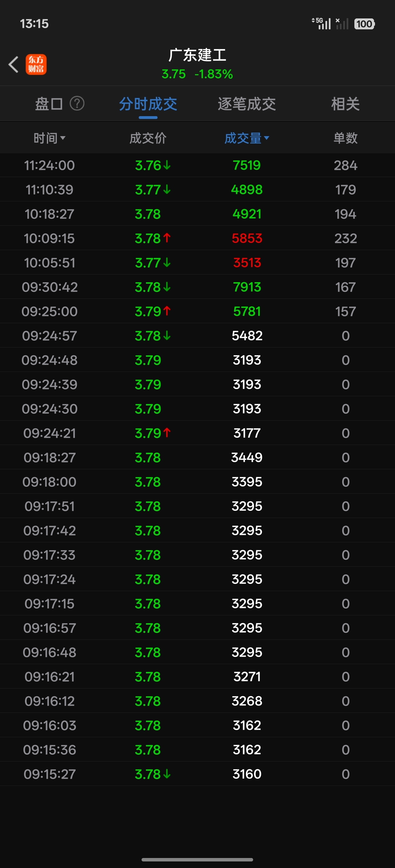Tap the 5G signal strength icon
This screenshot has height=868, width=395.
[x=321, y=24]
